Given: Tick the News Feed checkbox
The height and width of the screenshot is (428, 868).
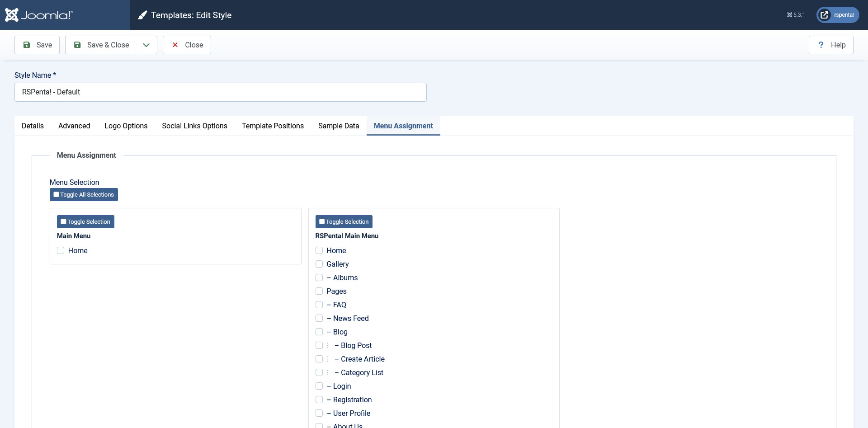Looking at the screenshot, I should (x=319, y=318).
